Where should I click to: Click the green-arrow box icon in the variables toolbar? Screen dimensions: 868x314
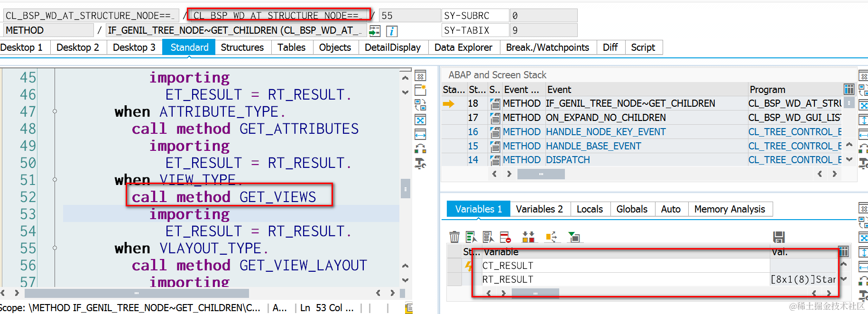coord(574,237)
